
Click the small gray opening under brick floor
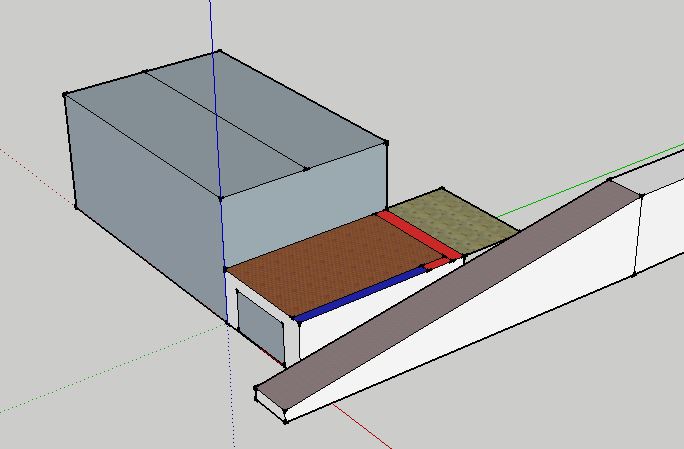[x=259, y=326]
